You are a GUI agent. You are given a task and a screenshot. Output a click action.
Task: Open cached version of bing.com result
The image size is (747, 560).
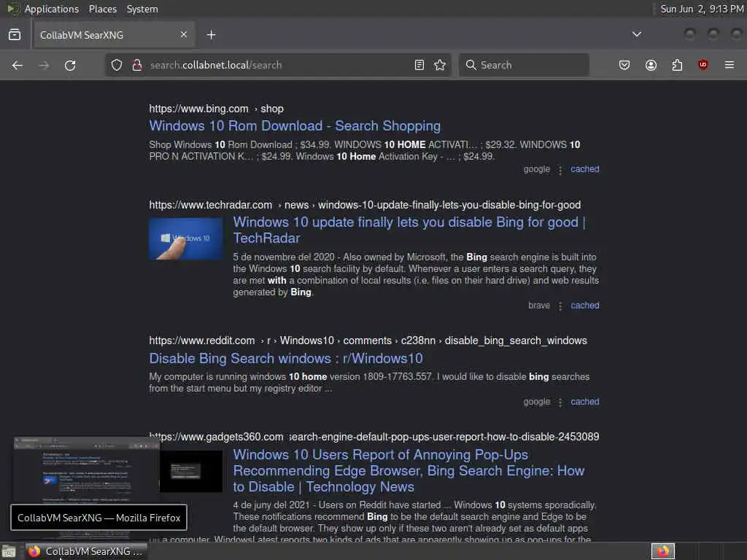pyautogui.click(x=585, y=169)
